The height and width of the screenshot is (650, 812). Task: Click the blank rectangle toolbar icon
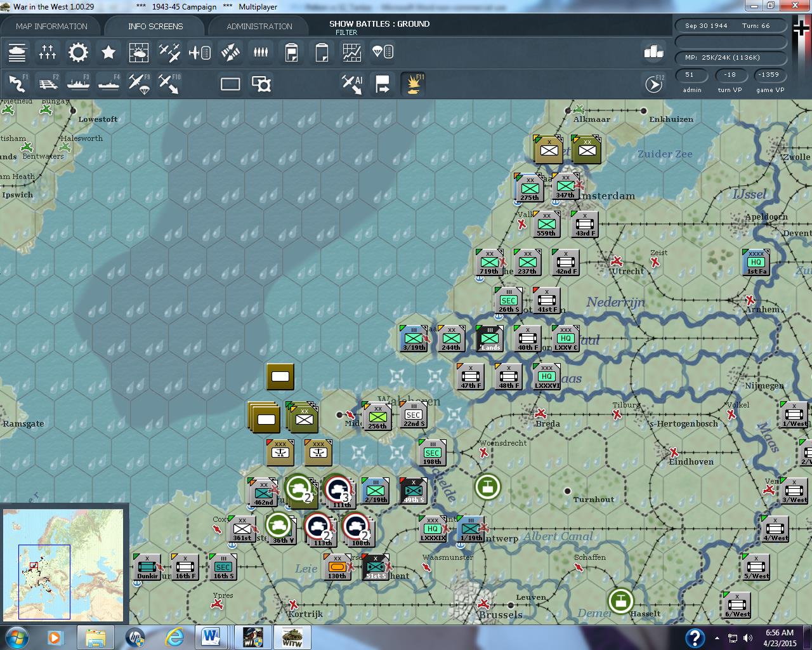pos(230,84)
